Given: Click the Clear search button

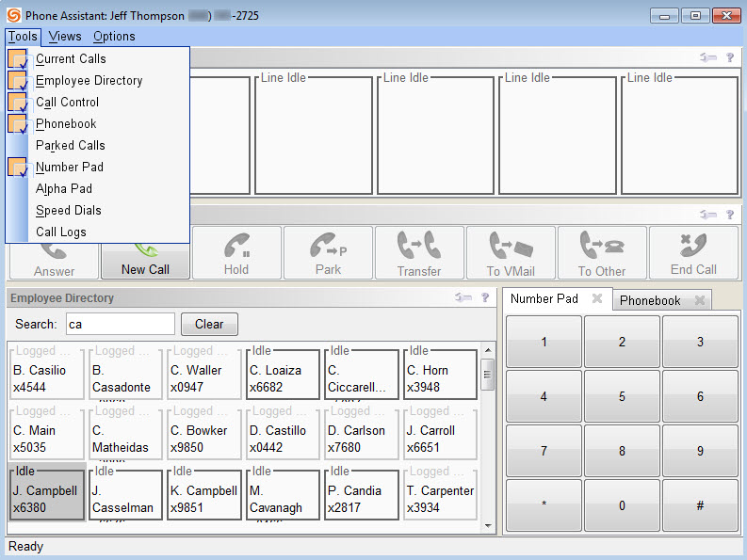Looking at the screenshot, I should pos(209,325).
